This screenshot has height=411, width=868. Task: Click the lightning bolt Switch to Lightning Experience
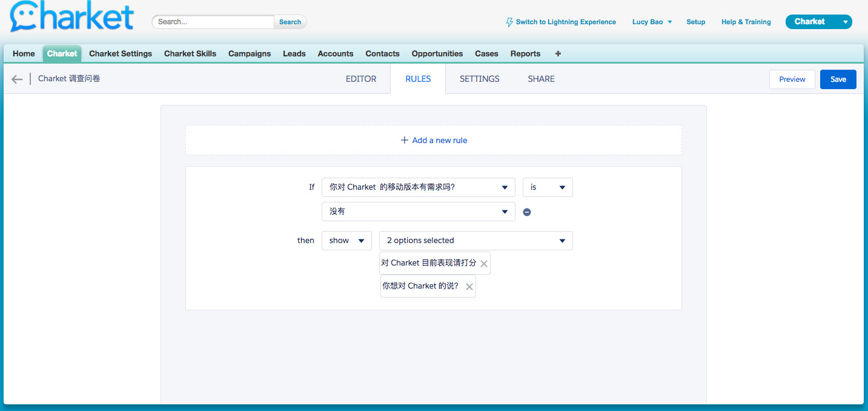point(561,22)
